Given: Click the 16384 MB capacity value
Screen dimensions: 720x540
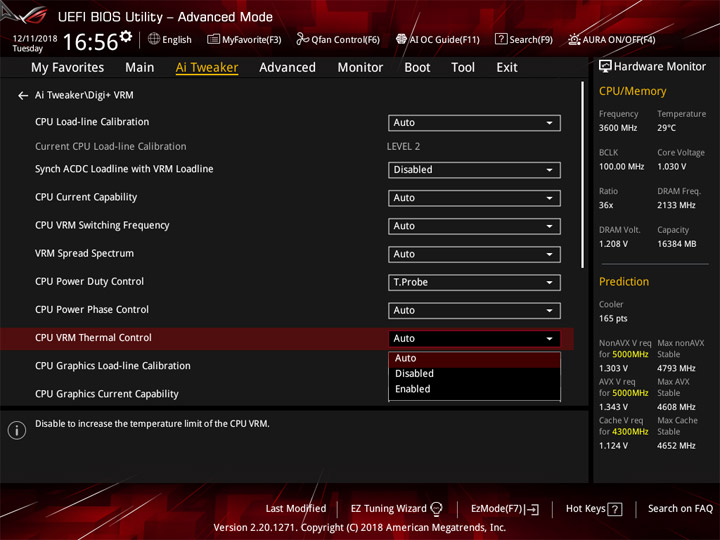Looking at the screenshot, I should (x=676, y=244).
